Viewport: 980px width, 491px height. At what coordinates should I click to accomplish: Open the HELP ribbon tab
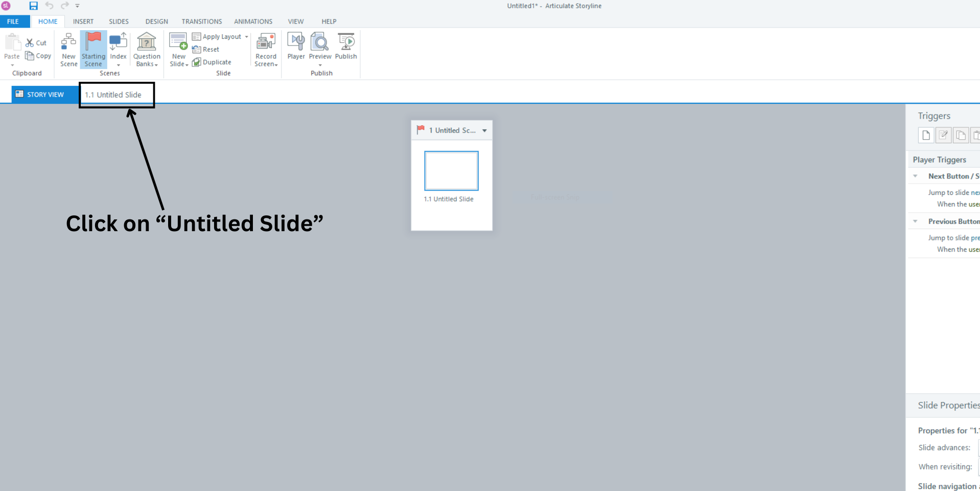(x=329, y=21)
